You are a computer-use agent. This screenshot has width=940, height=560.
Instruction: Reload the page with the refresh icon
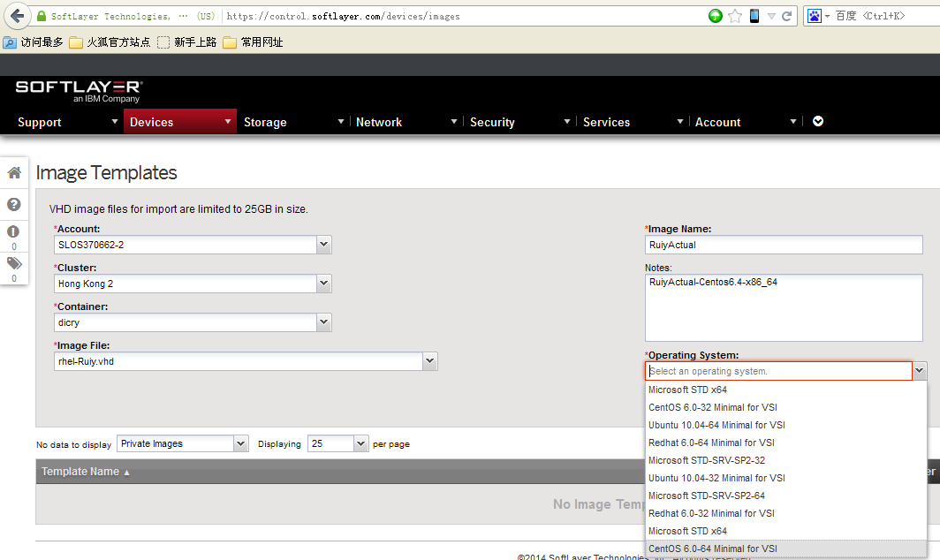click(x=787, y=16)
